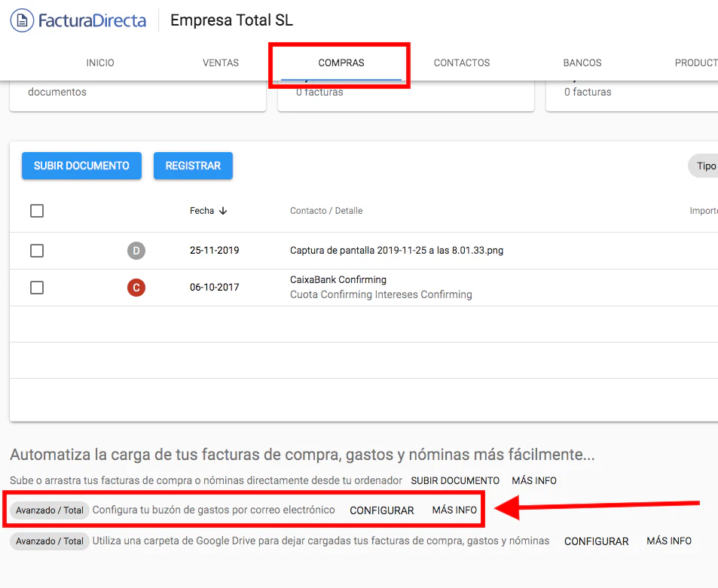Click the Empresa Total SL company name

(231, 20)
